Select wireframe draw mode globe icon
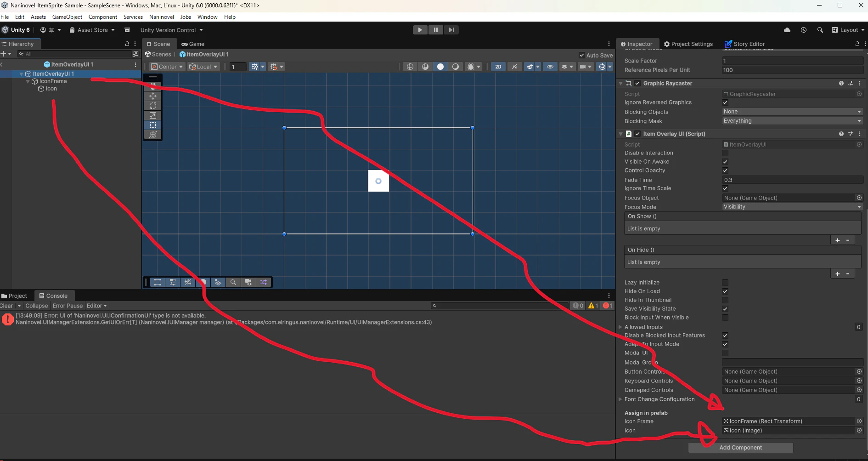The height and width of the screenshot is (461, 868). point(410,67)
